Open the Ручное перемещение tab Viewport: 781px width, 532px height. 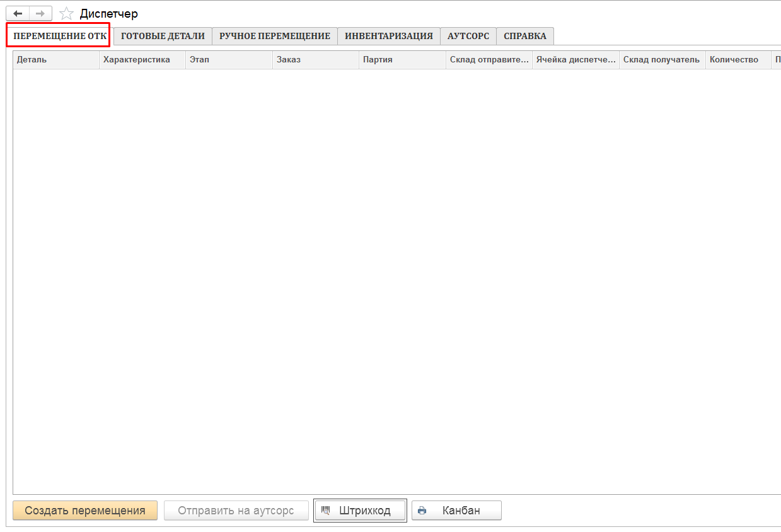(x=274, y=36)
